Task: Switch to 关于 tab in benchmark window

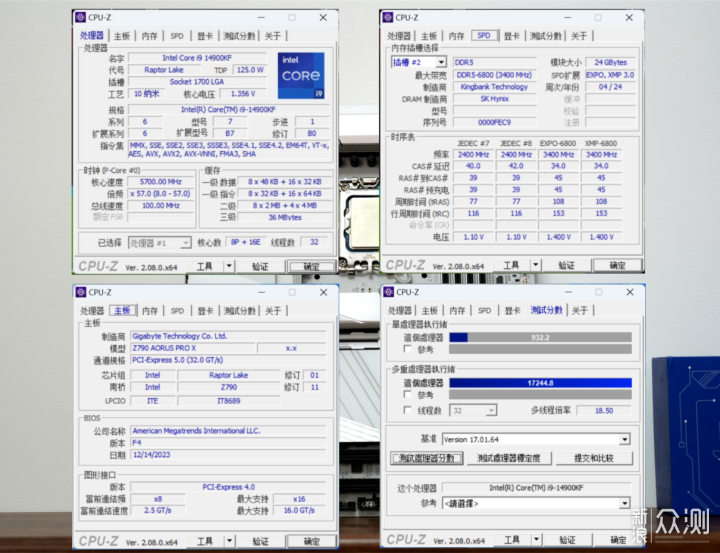Action: [579, 310]
